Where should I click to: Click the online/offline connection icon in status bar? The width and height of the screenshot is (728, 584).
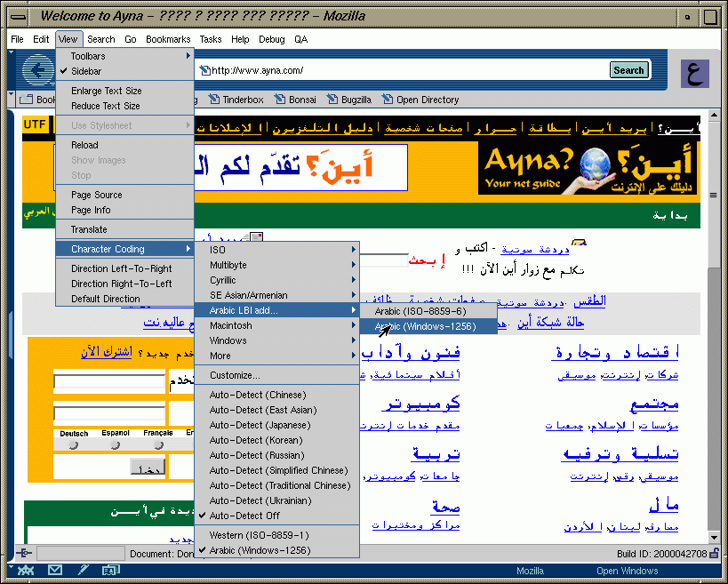pyautogui.click(x=24, y=553)
